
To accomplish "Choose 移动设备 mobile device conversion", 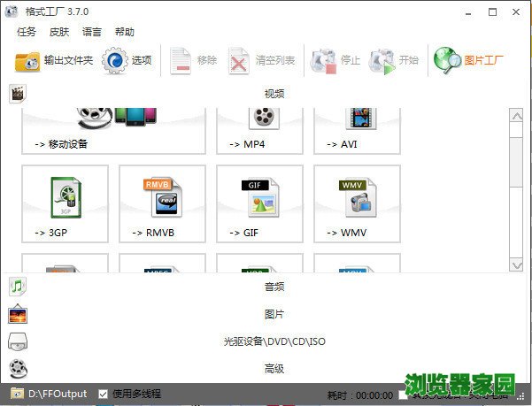I will (x=113, y=126).
